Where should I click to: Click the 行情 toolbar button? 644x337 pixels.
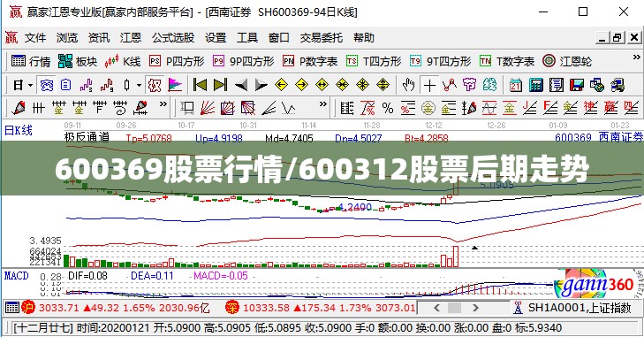pos(31,61)
